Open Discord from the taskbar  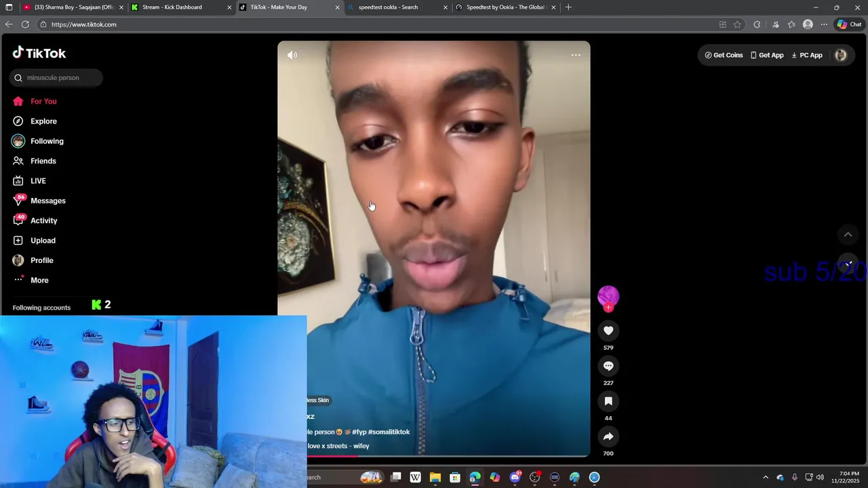click(x=515, y=477)
